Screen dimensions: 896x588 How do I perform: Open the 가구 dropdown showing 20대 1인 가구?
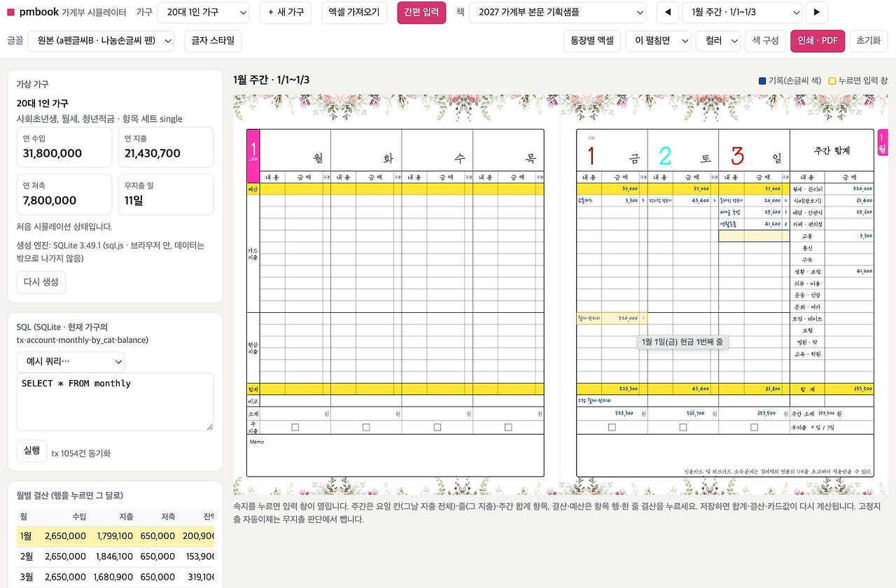[x=203, y=13]
